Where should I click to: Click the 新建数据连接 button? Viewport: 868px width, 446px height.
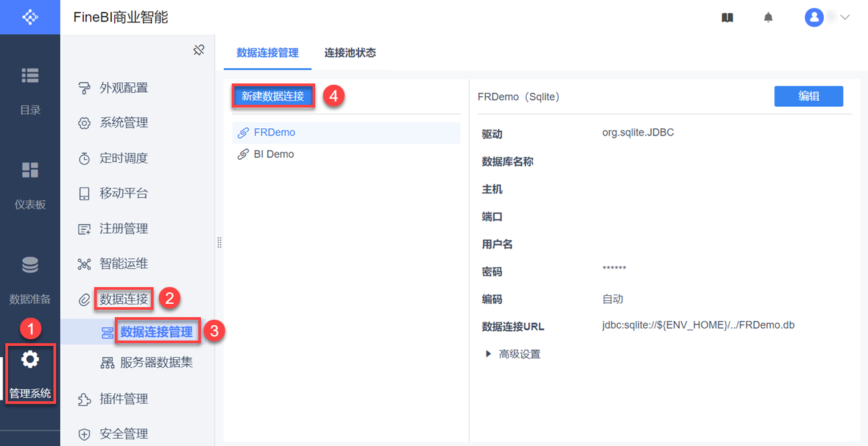273,96
